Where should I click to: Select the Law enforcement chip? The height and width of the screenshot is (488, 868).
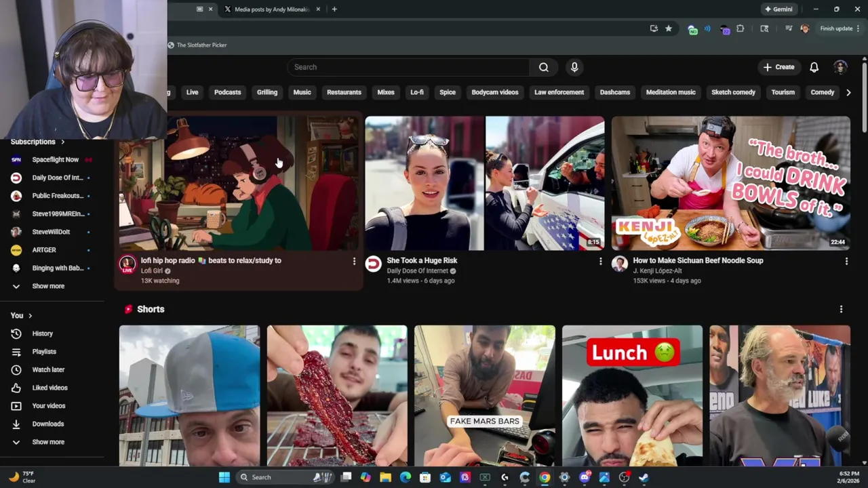559,92
